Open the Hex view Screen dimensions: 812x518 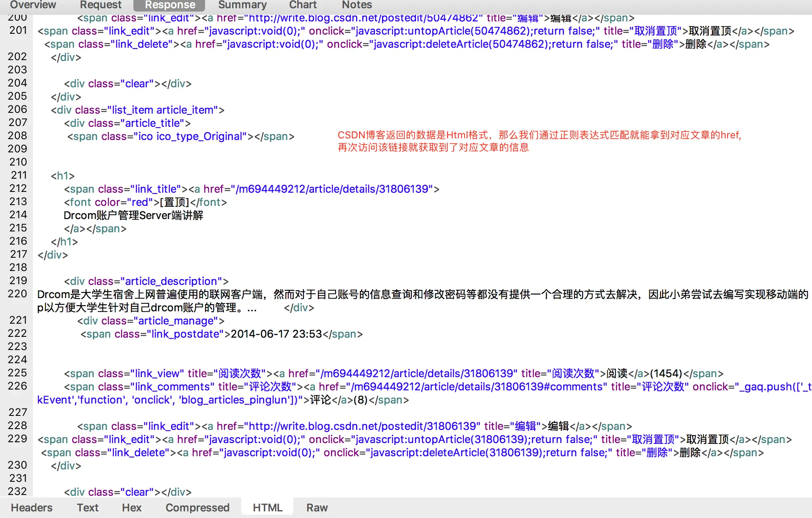click(x=131, y=507)
